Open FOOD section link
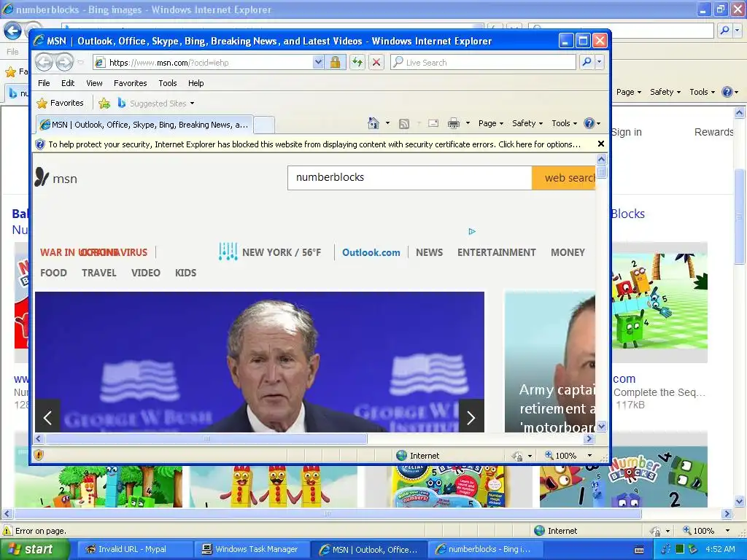This screenshot has width=747, height=560. [53, 273]
